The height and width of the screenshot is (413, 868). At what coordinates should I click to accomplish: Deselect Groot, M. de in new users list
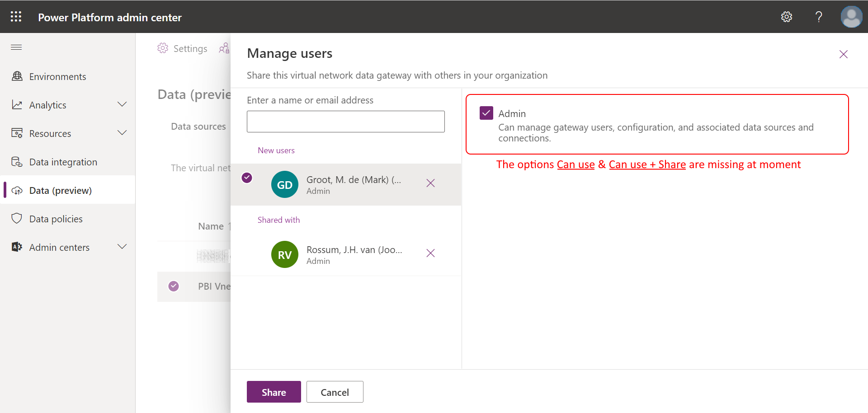(x=247, y=178)
